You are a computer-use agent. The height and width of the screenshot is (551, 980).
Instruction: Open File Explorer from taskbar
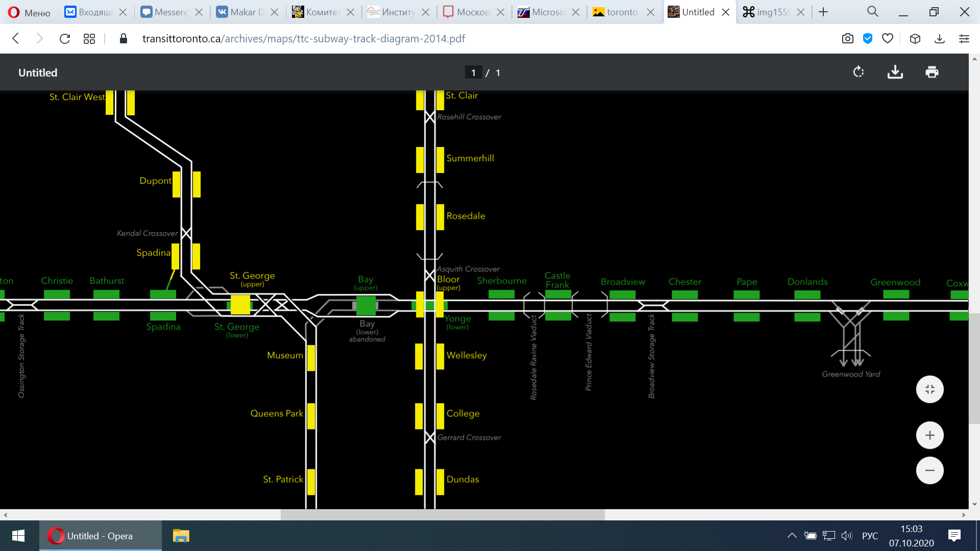181,536
